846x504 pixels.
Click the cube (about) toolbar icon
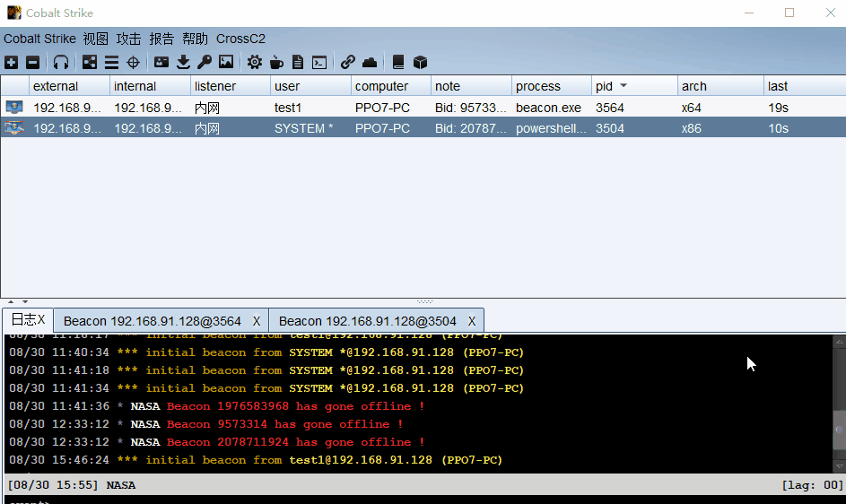(x=420, y=63)
